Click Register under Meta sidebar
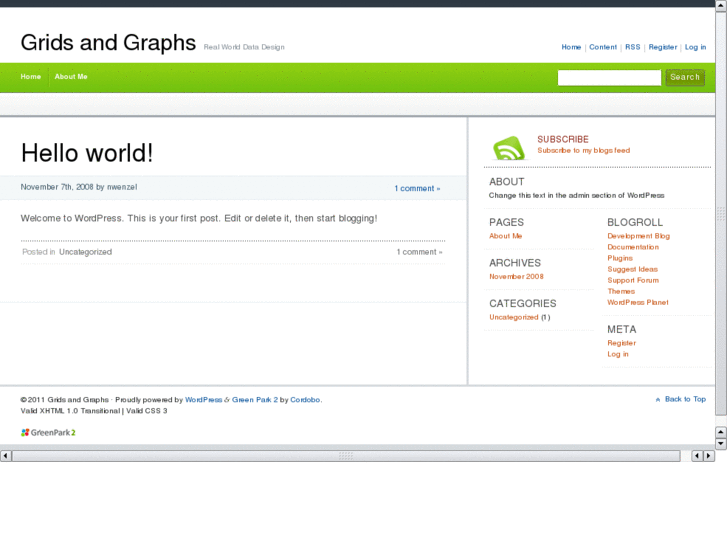 point(621,343)
